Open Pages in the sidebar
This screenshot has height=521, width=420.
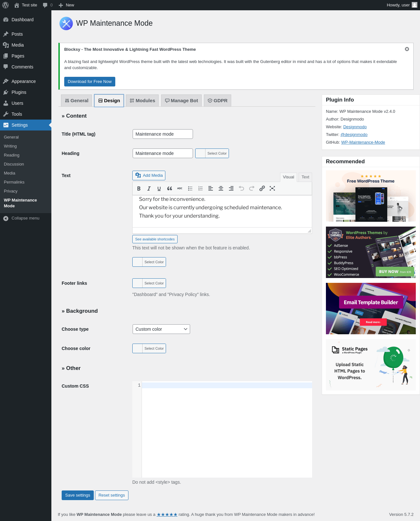tap(26, 56)
